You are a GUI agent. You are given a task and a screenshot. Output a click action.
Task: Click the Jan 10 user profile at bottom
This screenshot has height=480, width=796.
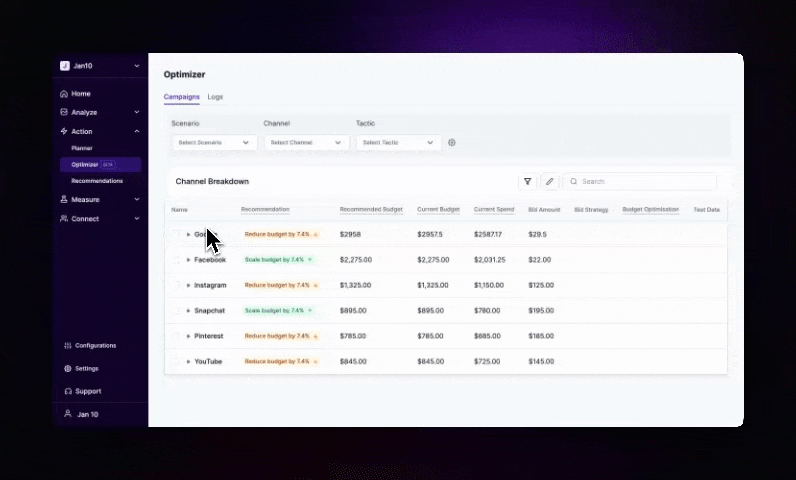(87, 414)
